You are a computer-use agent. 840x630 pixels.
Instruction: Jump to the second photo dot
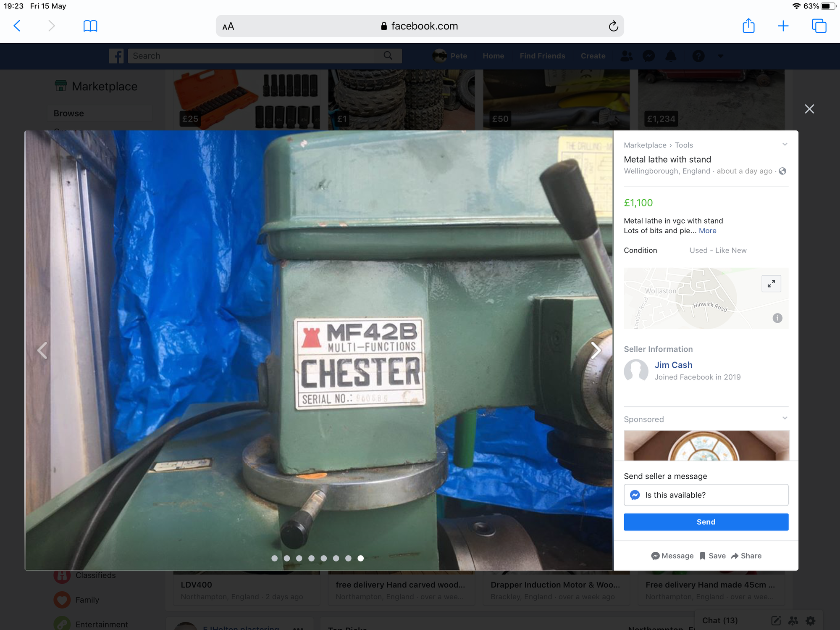pos(287,558)
